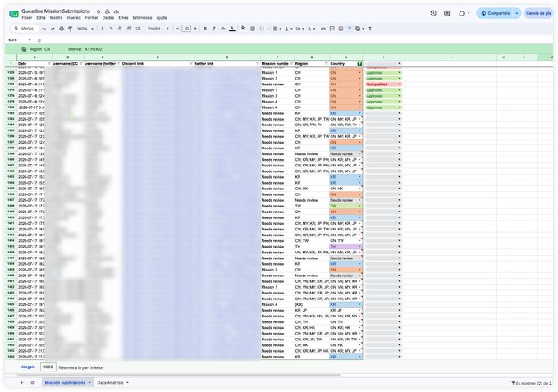Format as percent
The width and height of the screenshot is (558, 392).
[112, 29]
